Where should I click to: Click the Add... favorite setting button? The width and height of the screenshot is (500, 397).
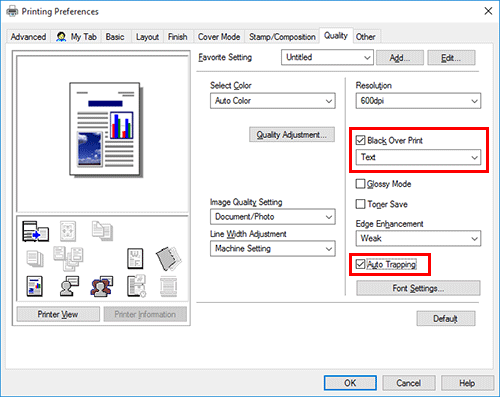[400, 58]
